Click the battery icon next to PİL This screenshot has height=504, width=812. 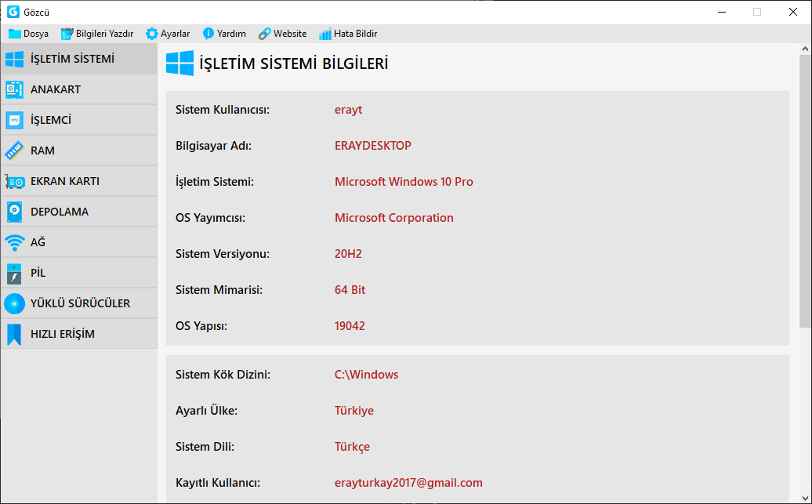click(14, 274)
